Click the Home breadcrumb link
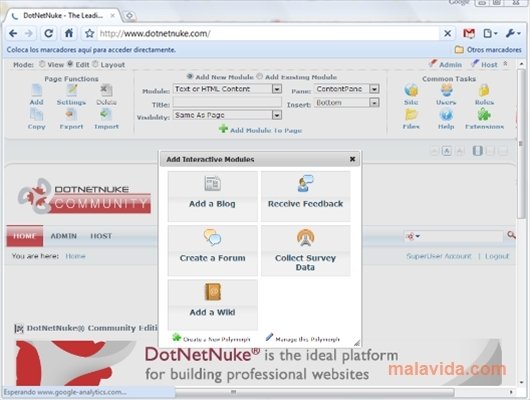 click(x=75, y=256)
